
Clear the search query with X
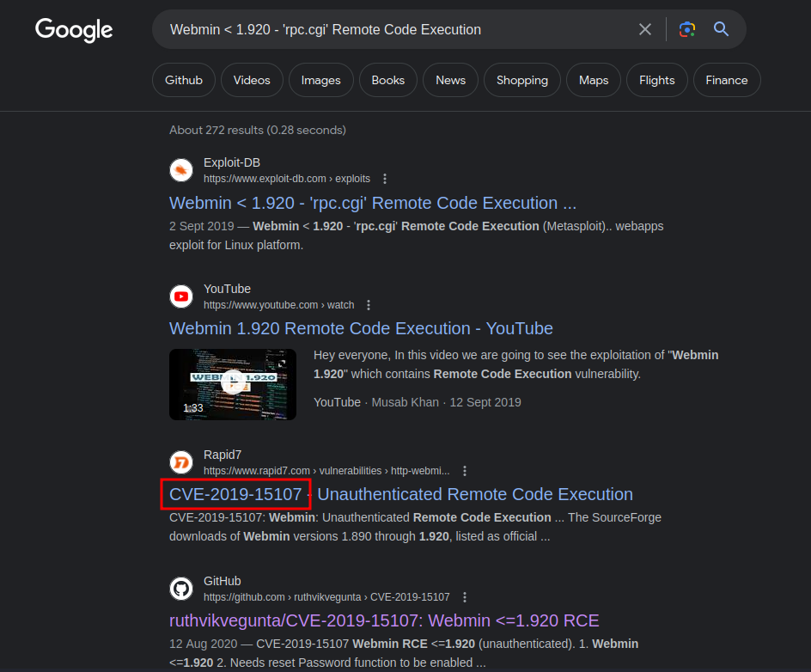(644, 29)
